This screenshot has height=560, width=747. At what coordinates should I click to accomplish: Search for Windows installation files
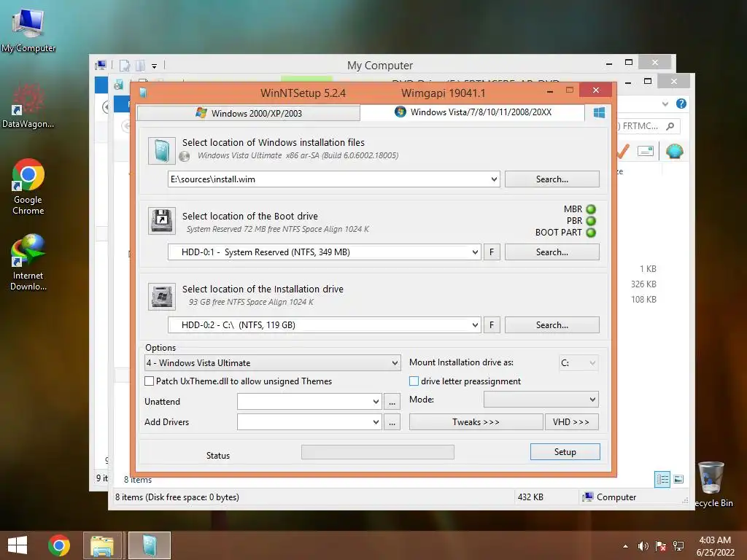551,179
